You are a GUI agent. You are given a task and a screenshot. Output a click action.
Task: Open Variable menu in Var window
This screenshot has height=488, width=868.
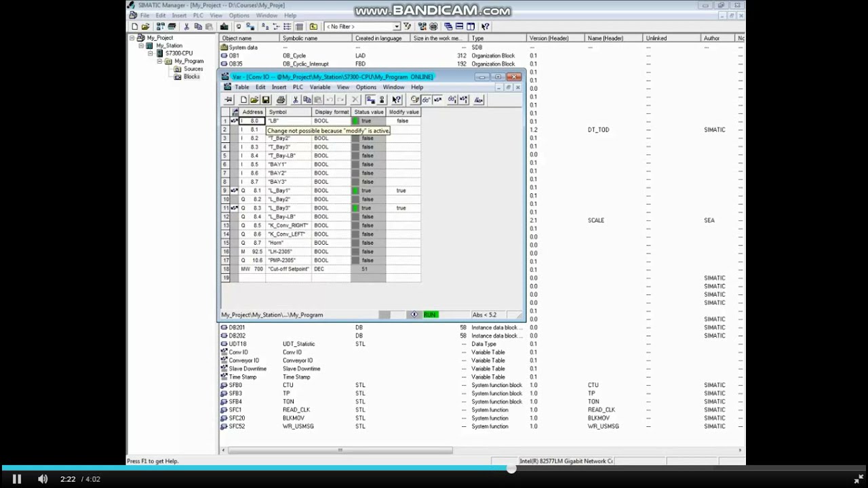coord(320,87)
